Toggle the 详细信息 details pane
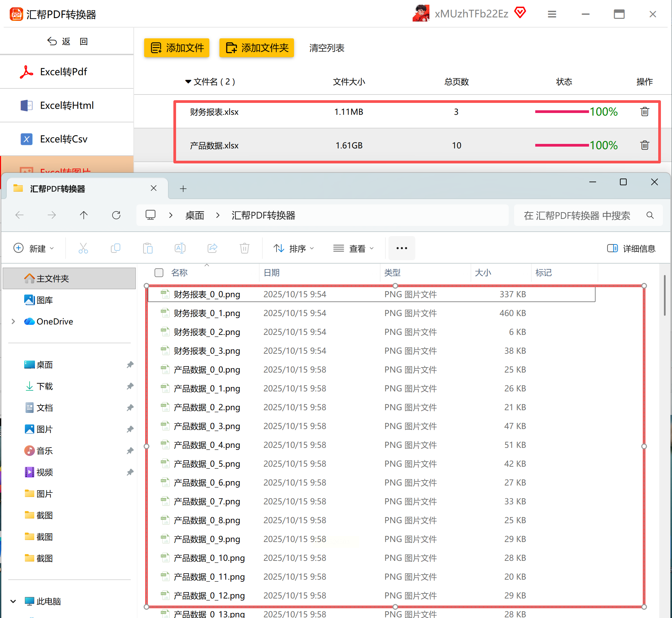The width and height of the screenshot is (672, 618). coord(631,248)
